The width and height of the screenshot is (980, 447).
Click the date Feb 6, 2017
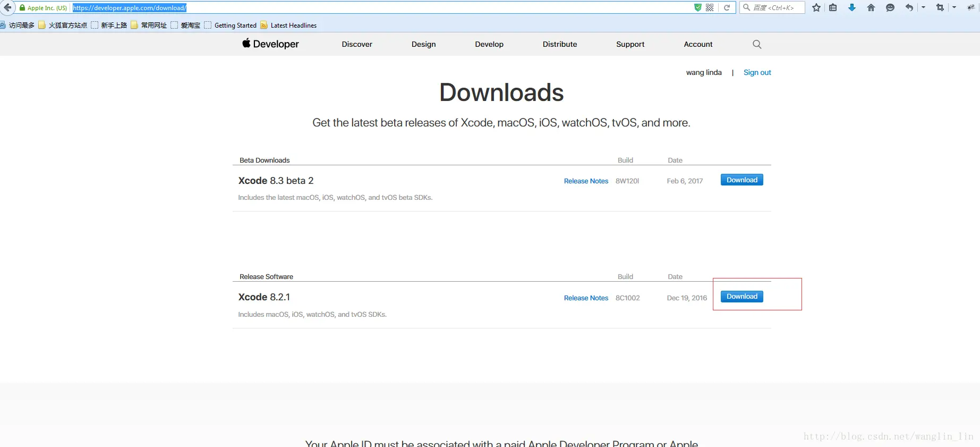pos(685,181)
